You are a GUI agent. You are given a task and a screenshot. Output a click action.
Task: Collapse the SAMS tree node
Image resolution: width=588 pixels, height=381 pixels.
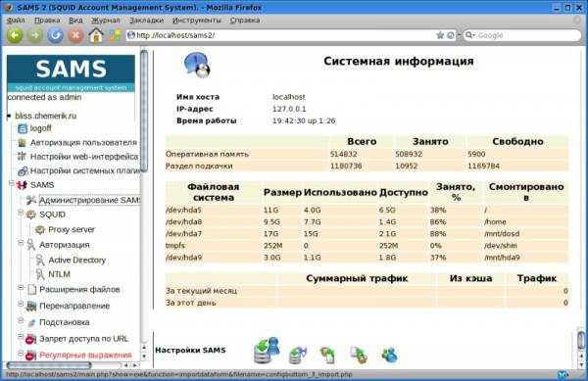[12, 183]
